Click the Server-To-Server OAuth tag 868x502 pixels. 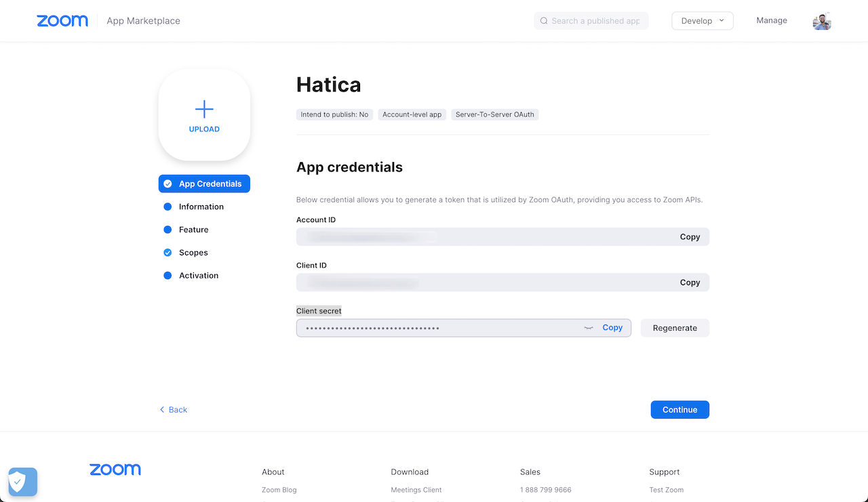(x=495, y=114)
